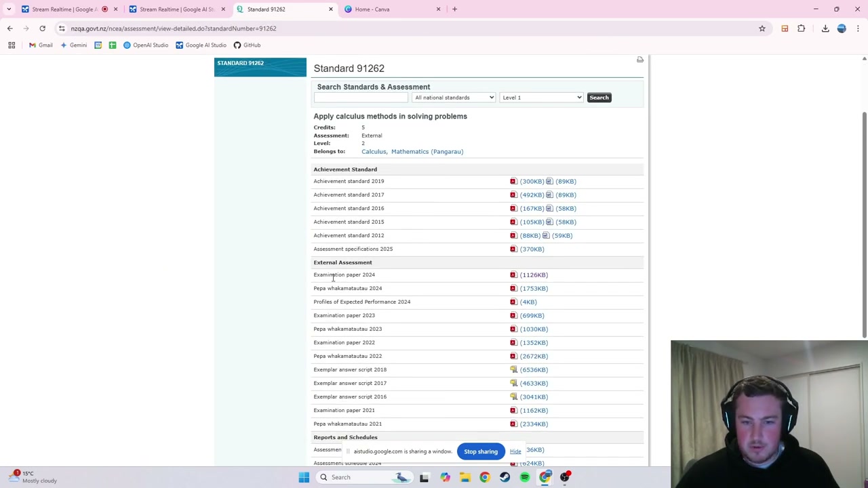Image resolution: width=868 pixels, height=488 pixels.
Task: Close the Standard 91262 tab
Action: click(x=331, y=9)
